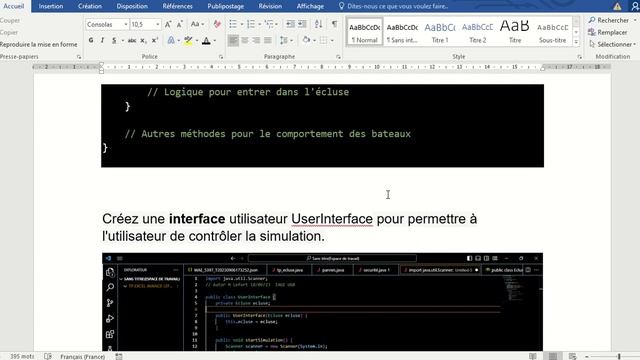
Task: Increase paragraph indent
Action: pyautogui.click(x=302, y=24)
